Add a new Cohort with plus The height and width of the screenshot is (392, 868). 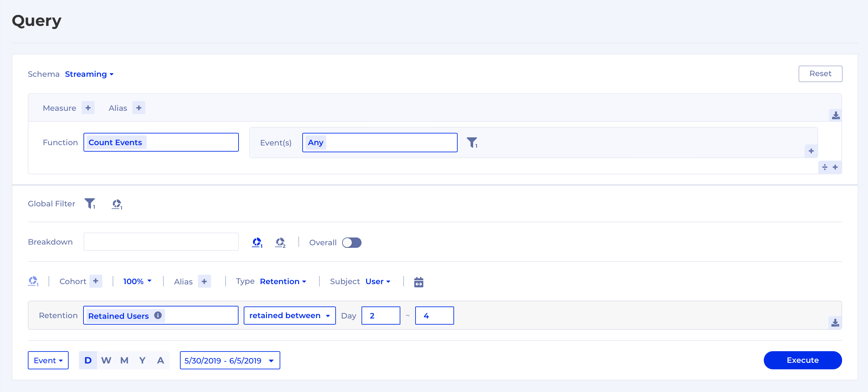point(96,281)
